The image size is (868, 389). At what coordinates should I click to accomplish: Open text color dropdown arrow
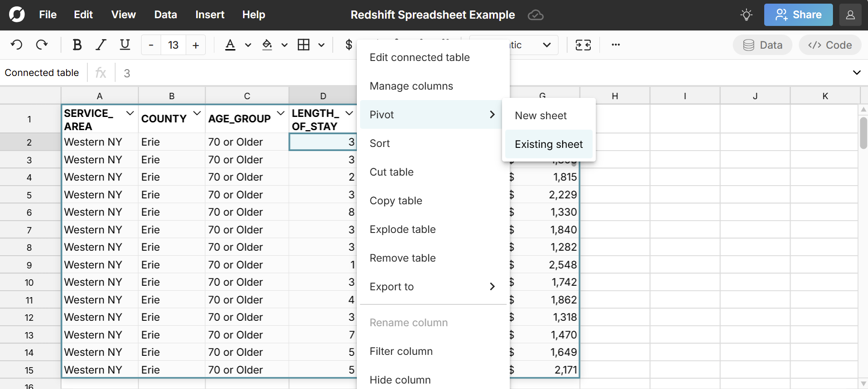(x=248, y=45)
